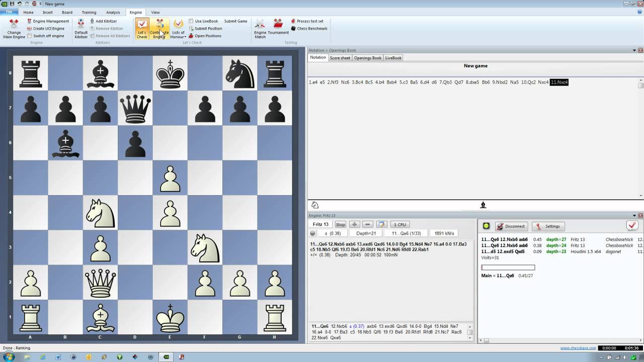
Task: Click the Let's Check icon
Action: click(142, 24)
